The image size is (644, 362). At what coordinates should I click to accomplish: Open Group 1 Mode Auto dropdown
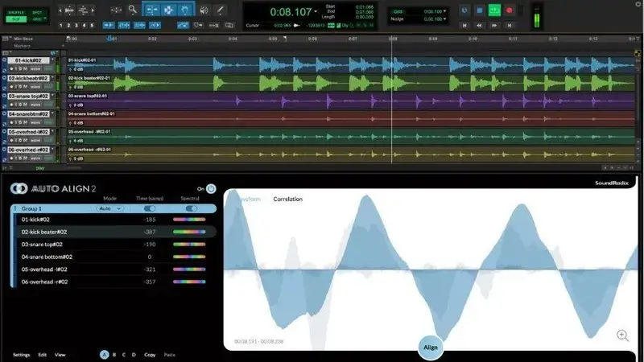[x=109, y=209]
